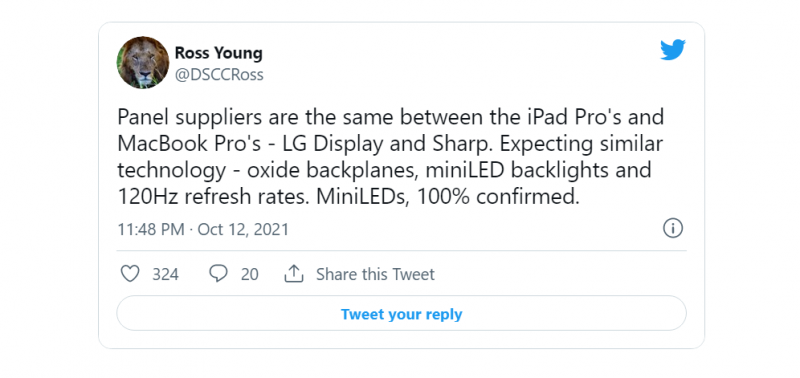Like the tweet with the heart icon

pyautogui.click(x=130, y=274)
